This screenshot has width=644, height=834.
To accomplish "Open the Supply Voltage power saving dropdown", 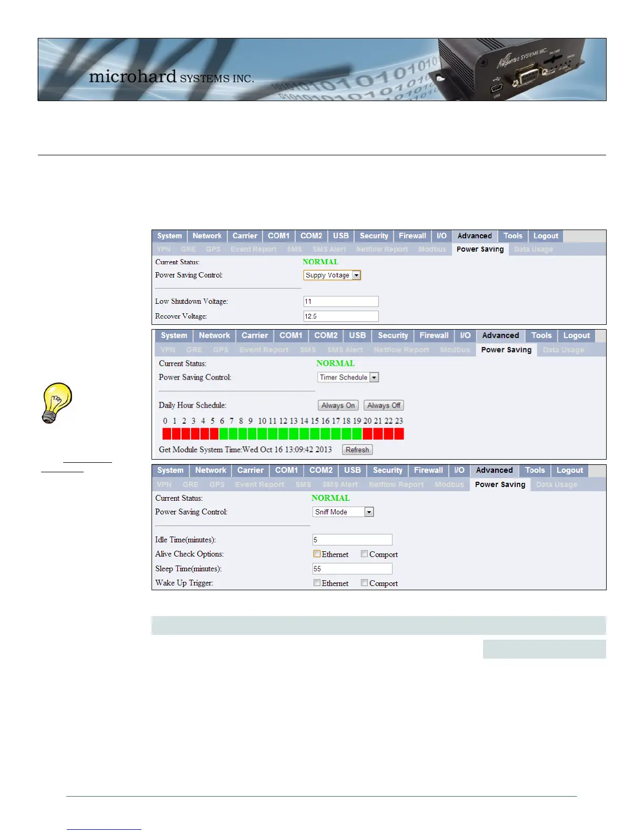I will click(x=332, y=275).
